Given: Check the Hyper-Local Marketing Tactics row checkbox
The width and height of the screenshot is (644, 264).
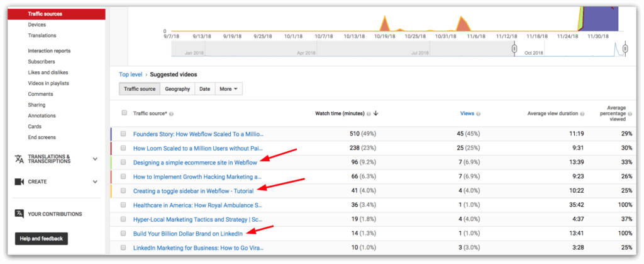Looking at the screenshot, I should tap(123, 219).
